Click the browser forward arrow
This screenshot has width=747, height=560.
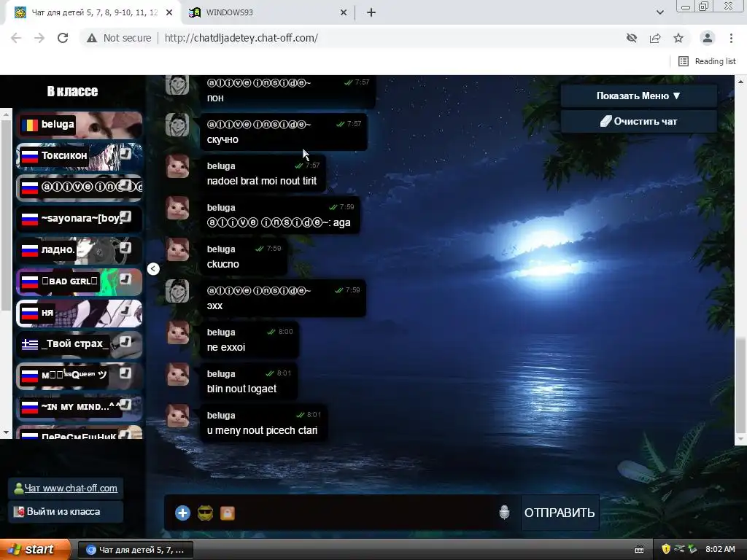39,38
